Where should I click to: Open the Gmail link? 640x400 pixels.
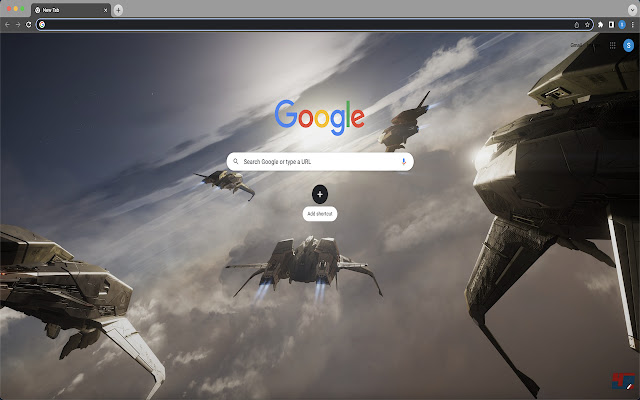pos(576,45)
